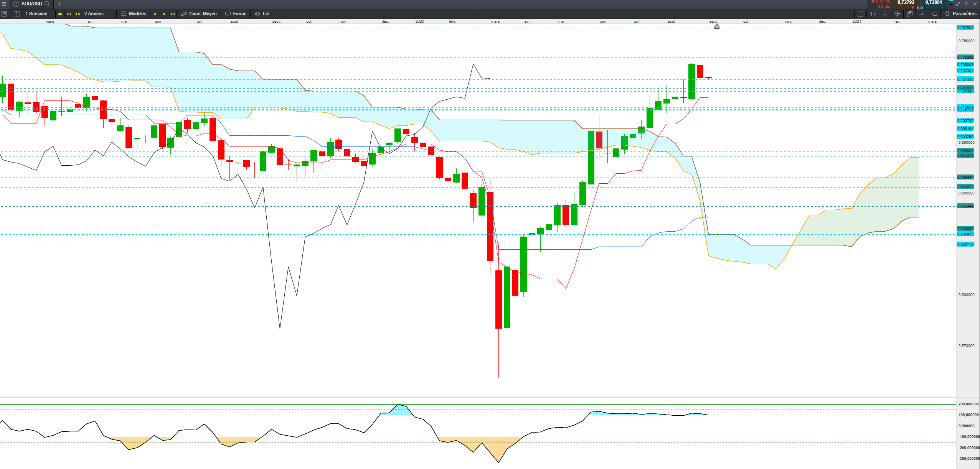This screenshot has width=980, height=469.
Task: Expand the 2 Années period dropdown
Action: click(94, 14)
